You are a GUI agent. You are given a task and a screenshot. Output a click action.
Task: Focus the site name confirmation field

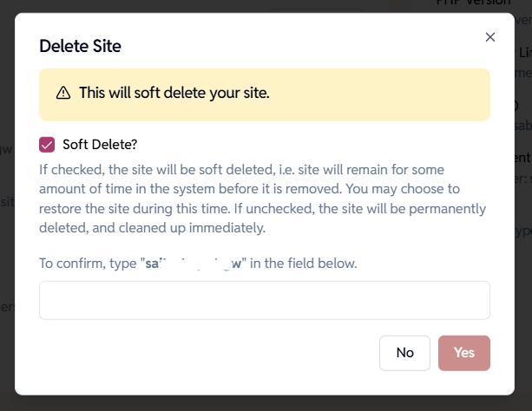coord(264,300)
